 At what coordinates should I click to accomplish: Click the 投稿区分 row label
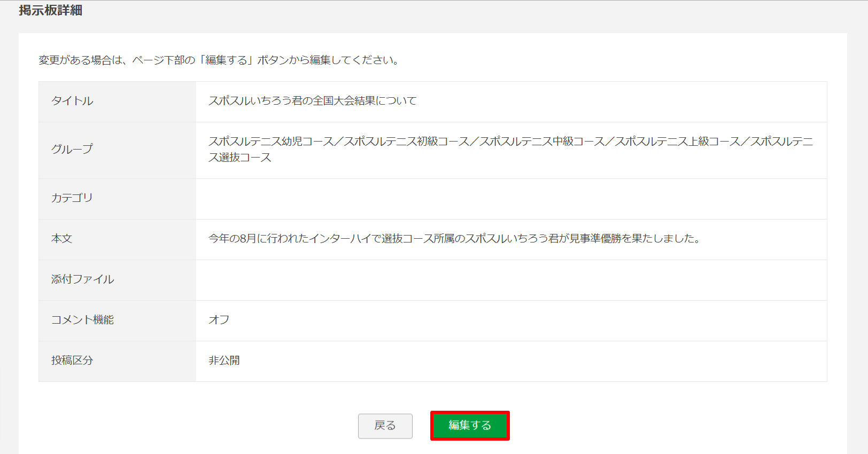[72, 361]
